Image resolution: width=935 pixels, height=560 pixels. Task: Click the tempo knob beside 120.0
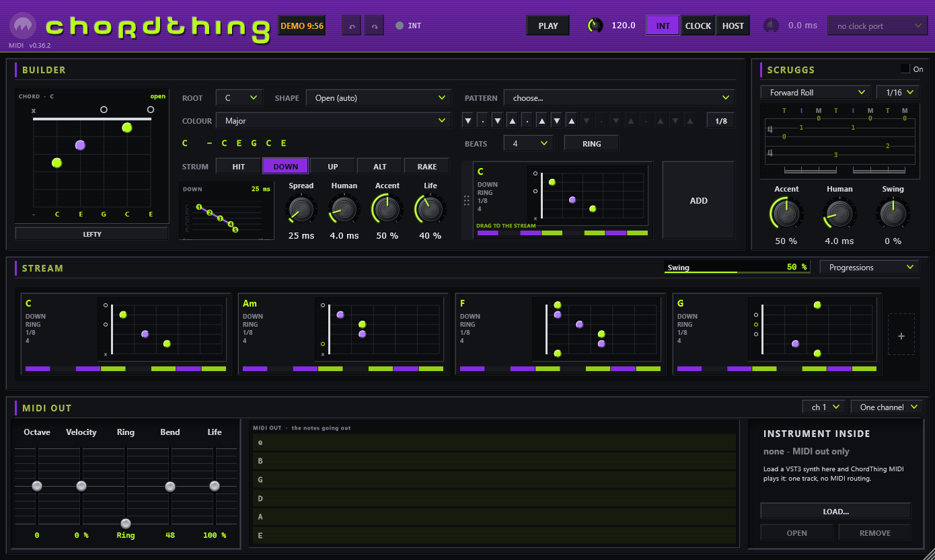coord(595,26)
